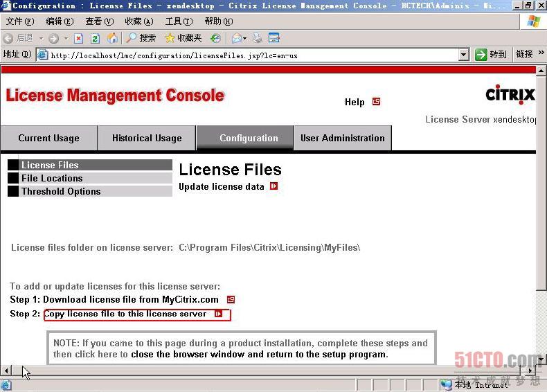Click the Windows flag logo in the menu bar
Image resolution: width=547 pixels, height=392 pixels.
533,21
